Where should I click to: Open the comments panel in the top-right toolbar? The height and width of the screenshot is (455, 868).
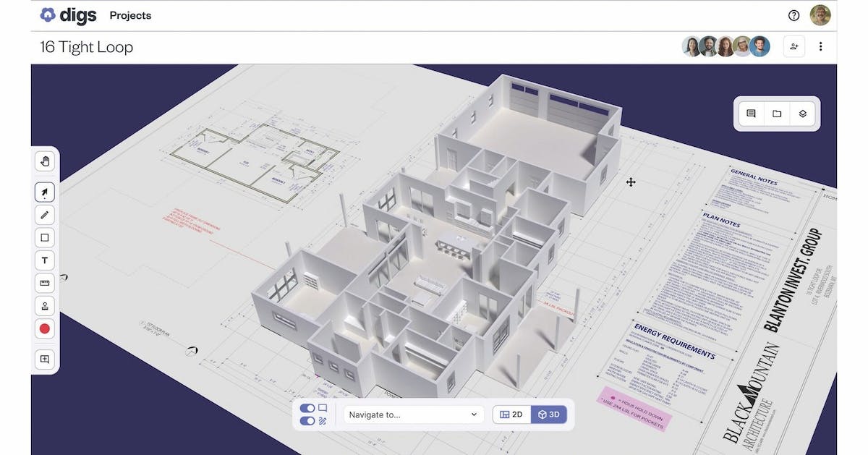coord(750,114)
